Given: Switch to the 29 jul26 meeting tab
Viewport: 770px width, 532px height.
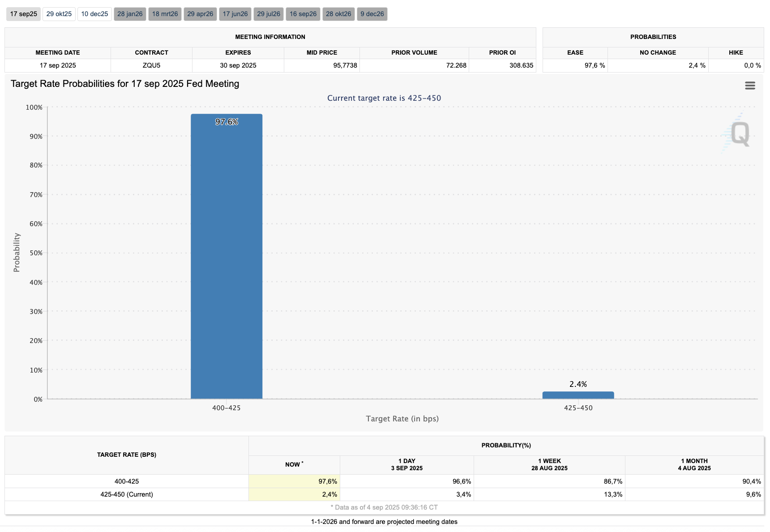Looking at the screenshot, I should 269,14.
